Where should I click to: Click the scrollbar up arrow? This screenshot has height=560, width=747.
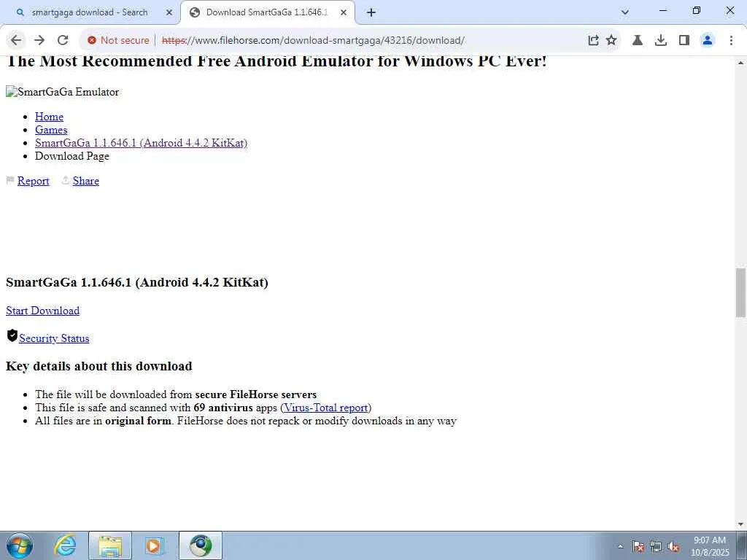[740, 63]
